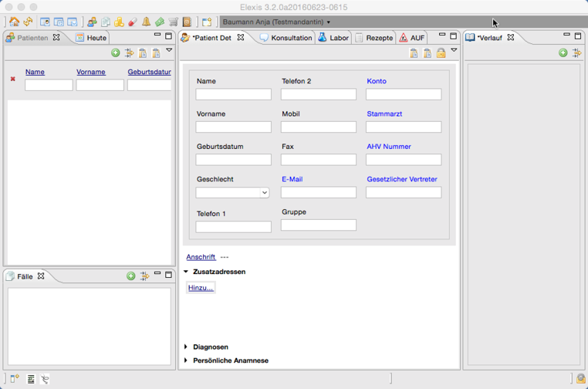Click the list lines icon in status bar
588x389 pixels.
31,379
